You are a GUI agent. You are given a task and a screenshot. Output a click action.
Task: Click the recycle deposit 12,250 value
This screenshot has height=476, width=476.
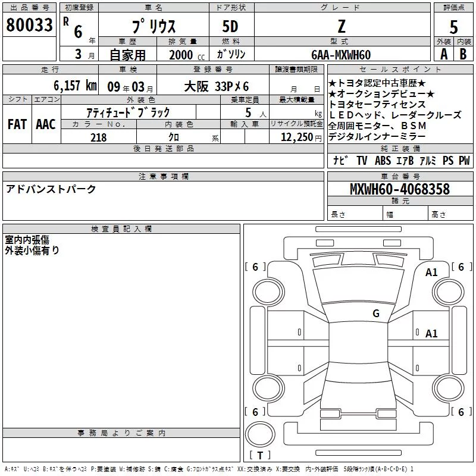tap(297, 137)
